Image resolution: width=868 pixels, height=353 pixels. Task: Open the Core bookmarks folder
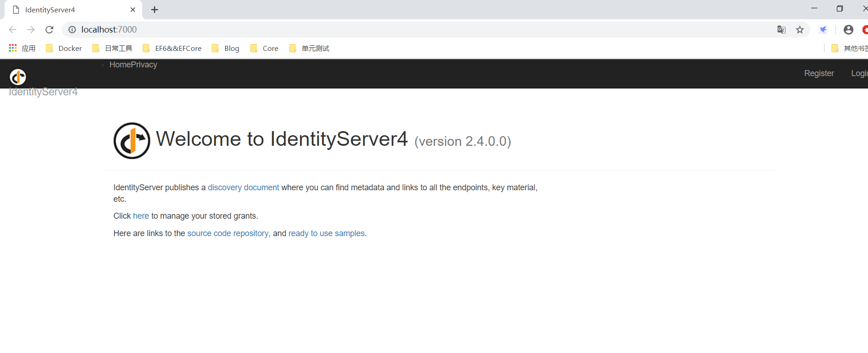pos(264,48)
